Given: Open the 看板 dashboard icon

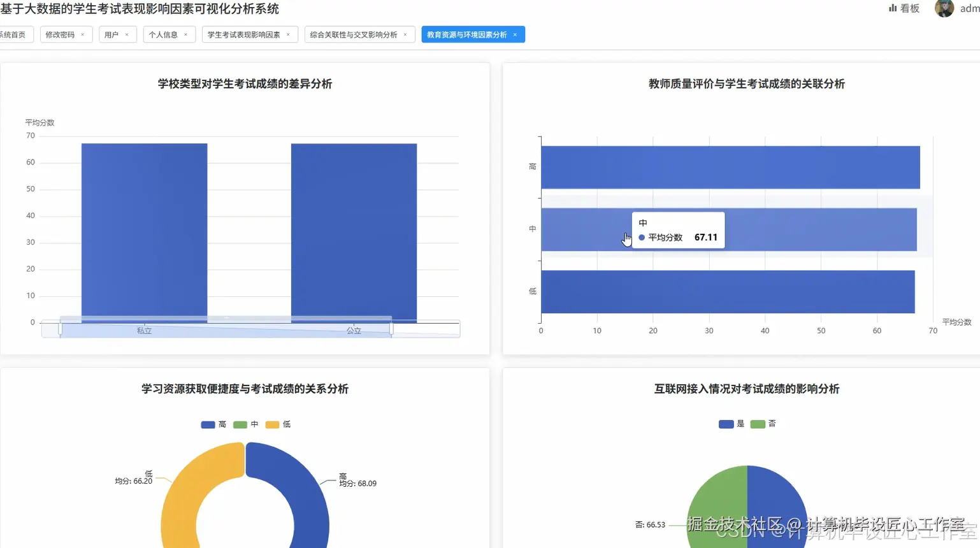Looking at the screenshot, I should pyautogui.click(x=893, y=8).
